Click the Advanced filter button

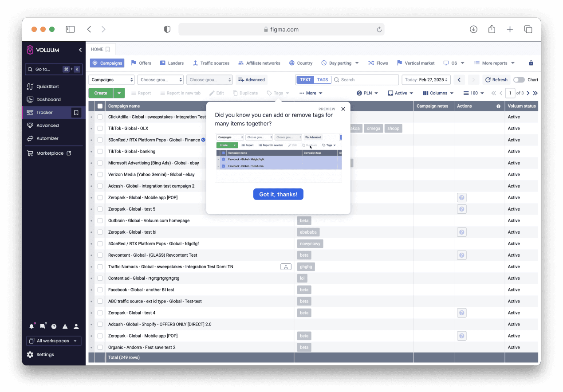pyautogui.click(x=252, y=80)
